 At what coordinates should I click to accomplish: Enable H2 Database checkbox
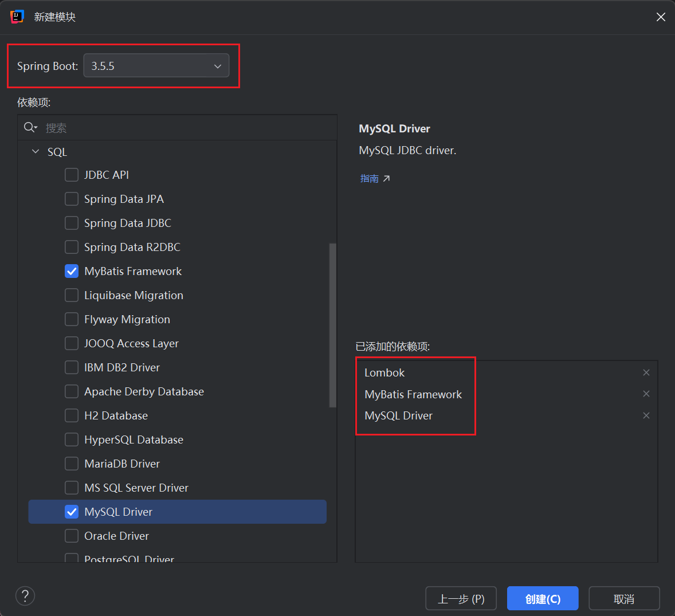72,416
